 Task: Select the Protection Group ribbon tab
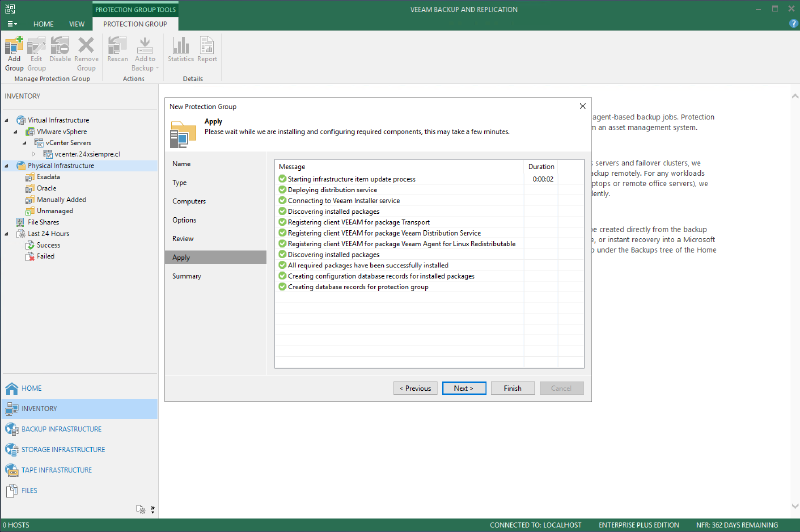click(135, 24)
